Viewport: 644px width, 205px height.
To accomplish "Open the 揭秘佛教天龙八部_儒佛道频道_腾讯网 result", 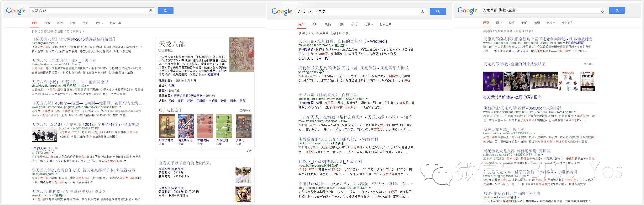I will [x=517, y=151].
